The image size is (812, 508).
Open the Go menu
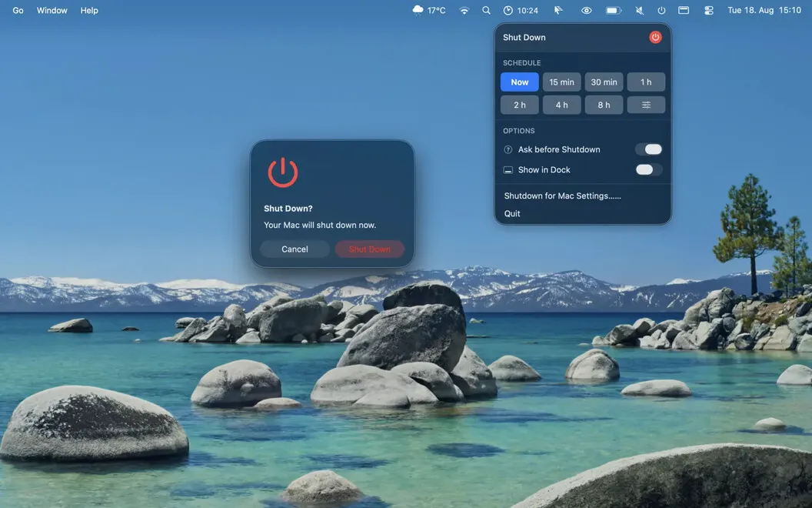click(x=18, y=10)
